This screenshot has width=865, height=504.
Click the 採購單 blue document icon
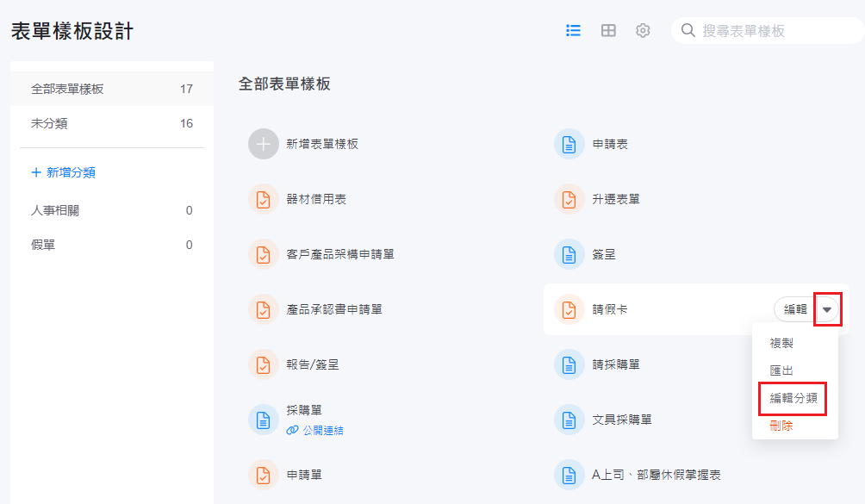pyautogui.click(x=264, y=420)
